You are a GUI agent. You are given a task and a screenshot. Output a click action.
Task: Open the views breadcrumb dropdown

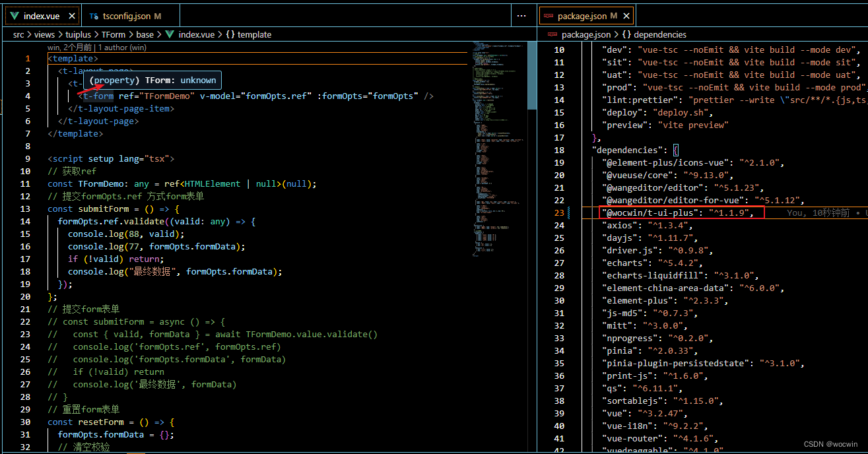click(x=44, y=34)
